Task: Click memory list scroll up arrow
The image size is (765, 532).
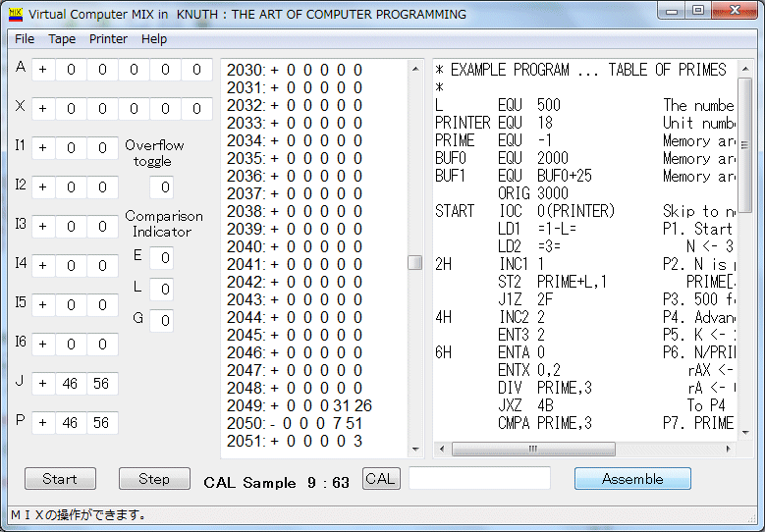Action: click(x=415, y=70)
